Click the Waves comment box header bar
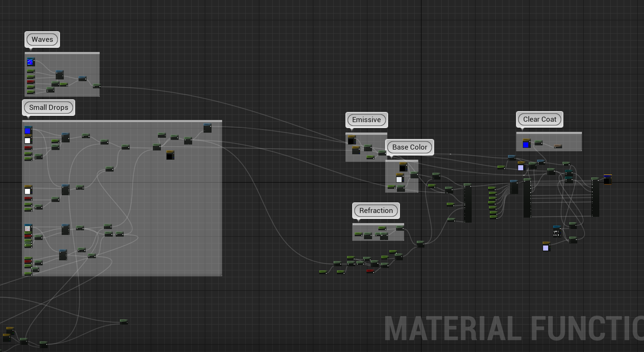Image resolution: width=644 pixels, height=352 pixels. pos(62,53)
